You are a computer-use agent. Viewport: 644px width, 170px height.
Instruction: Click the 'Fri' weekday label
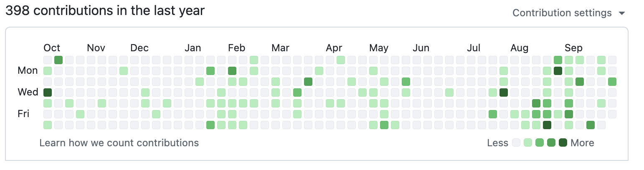[23, 114]
